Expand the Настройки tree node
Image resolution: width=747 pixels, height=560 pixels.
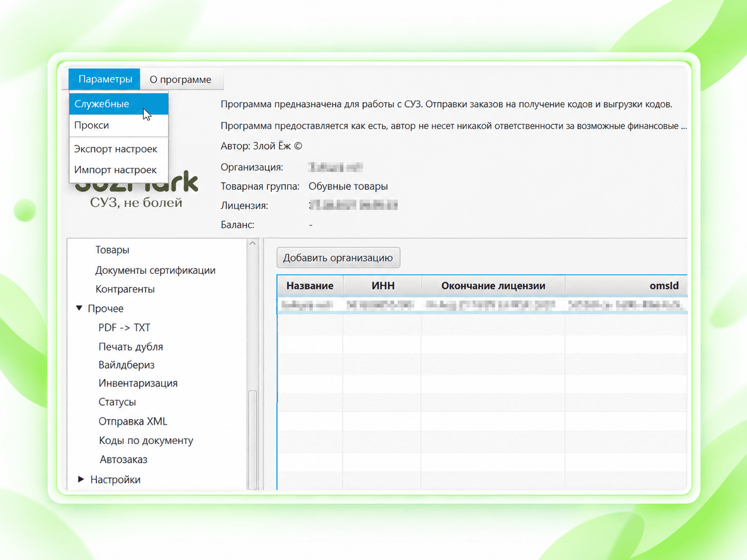click(x=81, y=480)
